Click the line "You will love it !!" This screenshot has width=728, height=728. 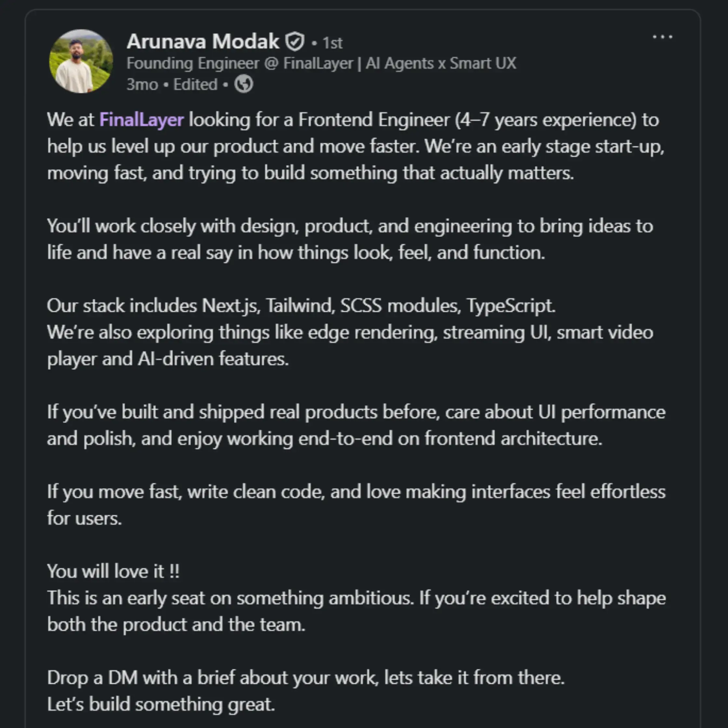[x=113, y=571]
